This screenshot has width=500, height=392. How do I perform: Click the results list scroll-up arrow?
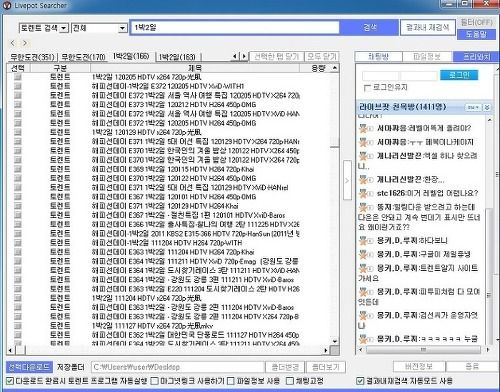[335, 68]
